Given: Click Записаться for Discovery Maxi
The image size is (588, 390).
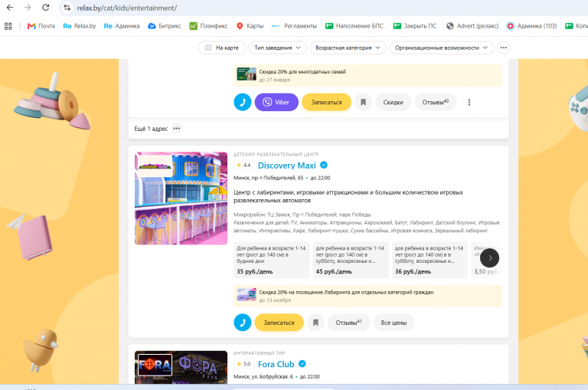Looking at the screenshot, I should tap(279, 323).
